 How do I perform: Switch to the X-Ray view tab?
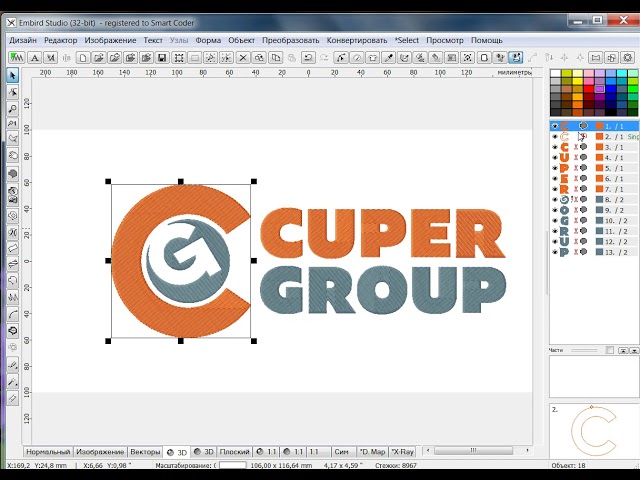point(403,452)
